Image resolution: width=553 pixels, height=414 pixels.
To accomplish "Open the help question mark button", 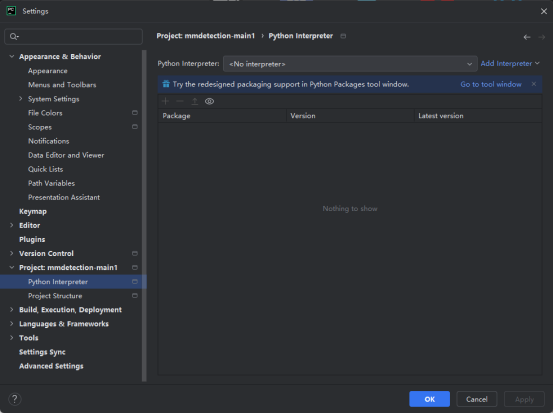I will click(x=14, y=399).
